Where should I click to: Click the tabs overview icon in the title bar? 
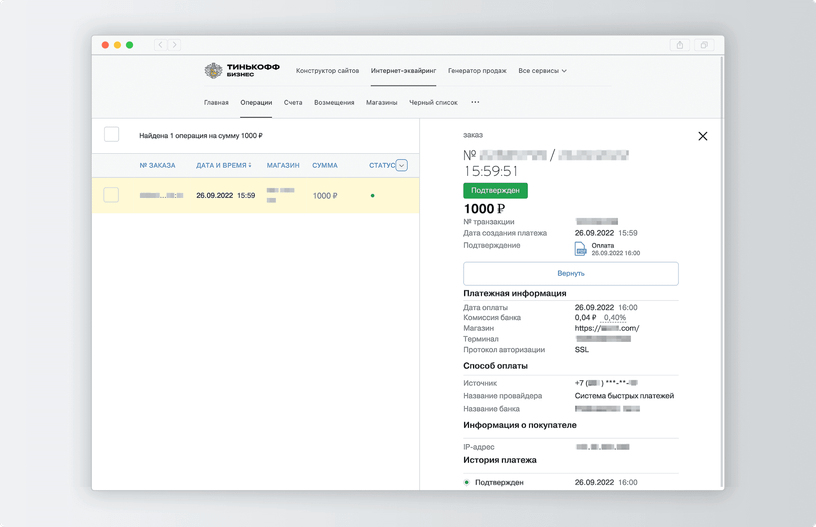704,45
